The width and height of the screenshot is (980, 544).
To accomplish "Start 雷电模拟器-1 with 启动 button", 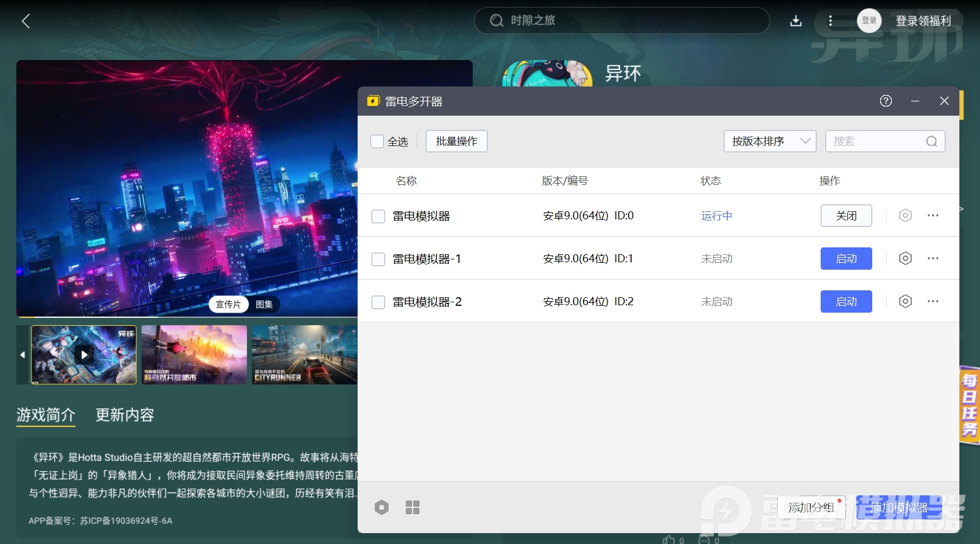I will [846, 258].
